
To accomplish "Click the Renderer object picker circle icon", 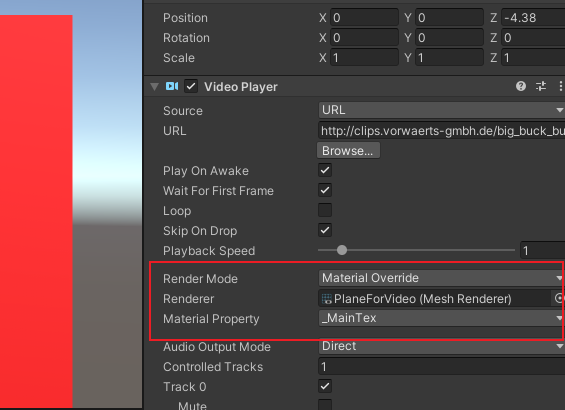I will tap(559, 298).
